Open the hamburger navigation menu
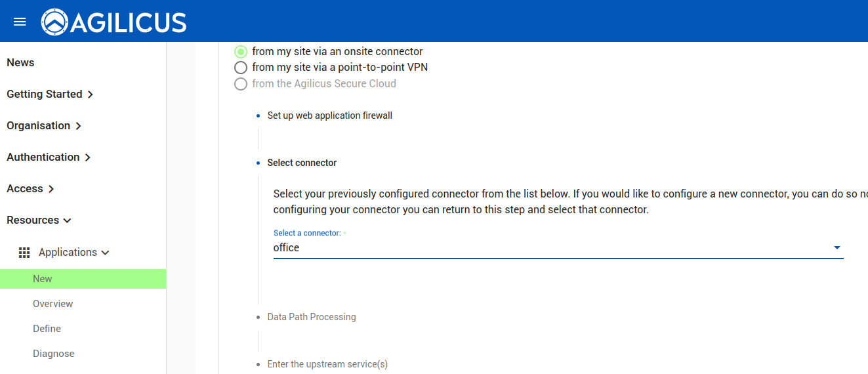Image resolution: width=868 pixels, height=374 pixels. point(20,22)
